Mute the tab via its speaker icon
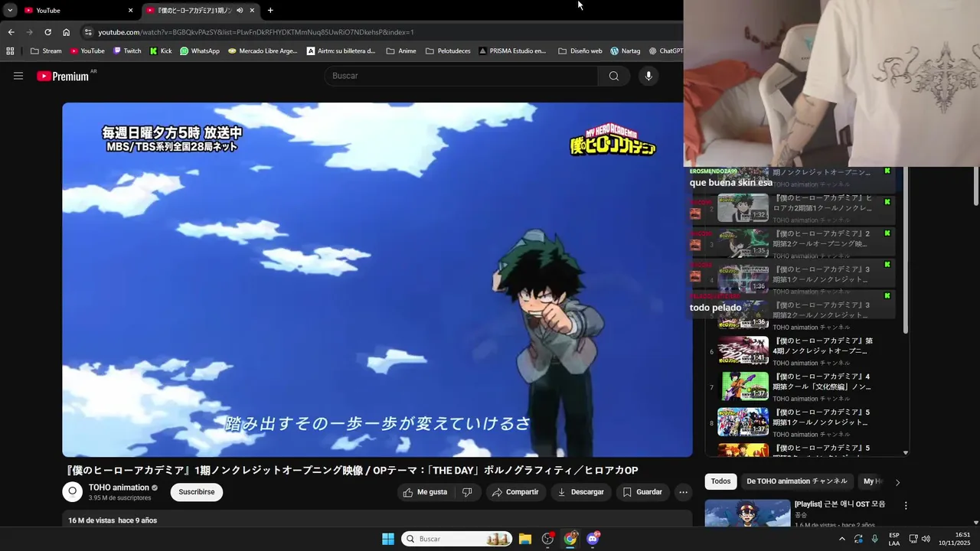The height and width of the screenshot is (551, 980). click(x=240, y=10)
